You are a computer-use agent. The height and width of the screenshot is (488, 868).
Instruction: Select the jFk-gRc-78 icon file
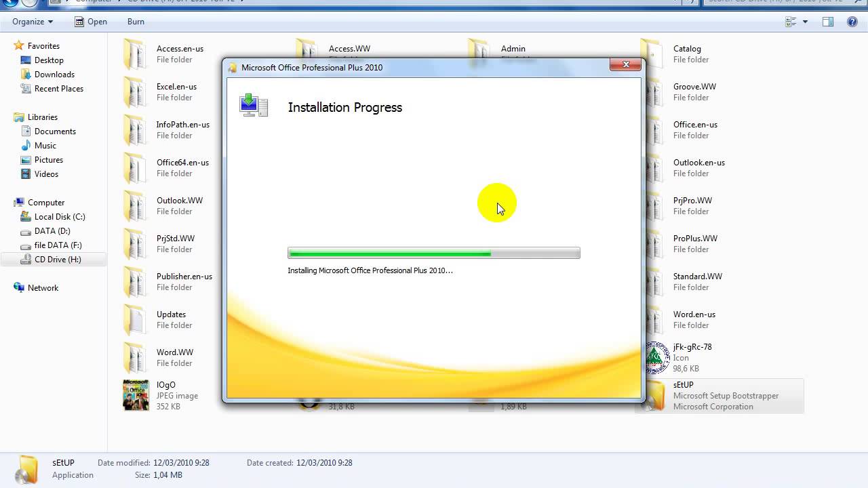656,358
